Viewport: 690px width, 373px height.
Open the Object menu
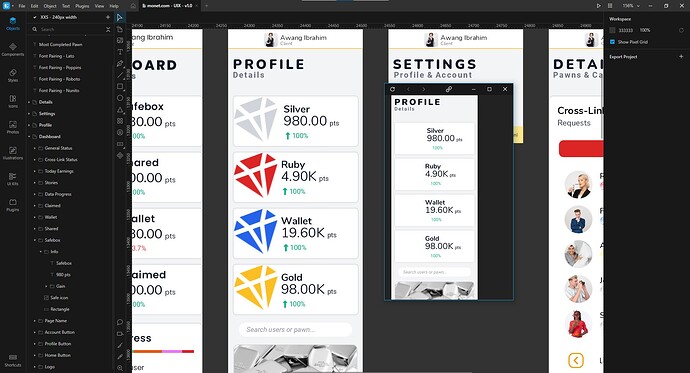coord(50,6)
